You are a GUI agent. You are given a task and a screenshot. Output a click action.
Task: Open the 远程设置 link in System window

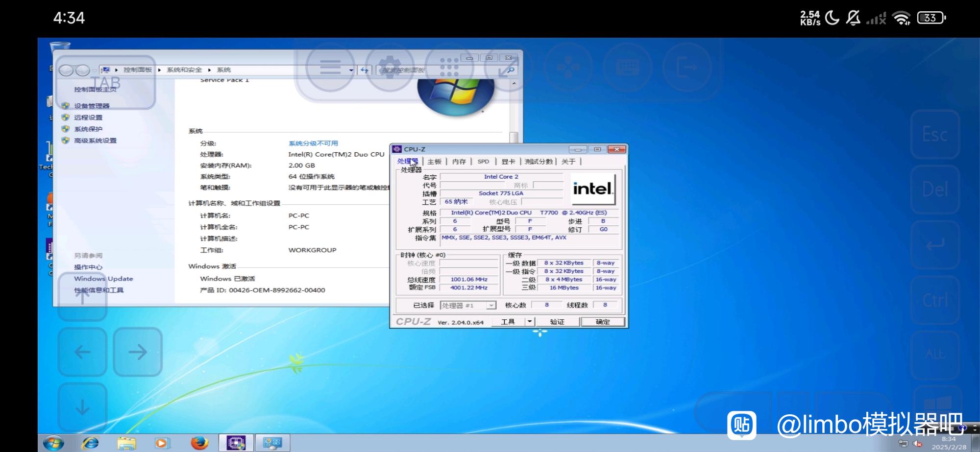click(x=88, y=118)
